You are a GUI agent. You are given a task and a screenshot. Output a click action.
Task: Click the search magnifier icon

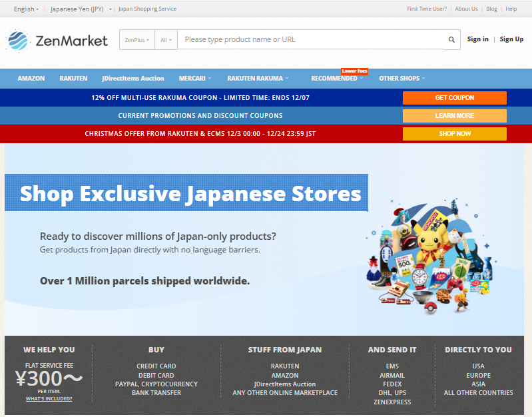(451, 39)
